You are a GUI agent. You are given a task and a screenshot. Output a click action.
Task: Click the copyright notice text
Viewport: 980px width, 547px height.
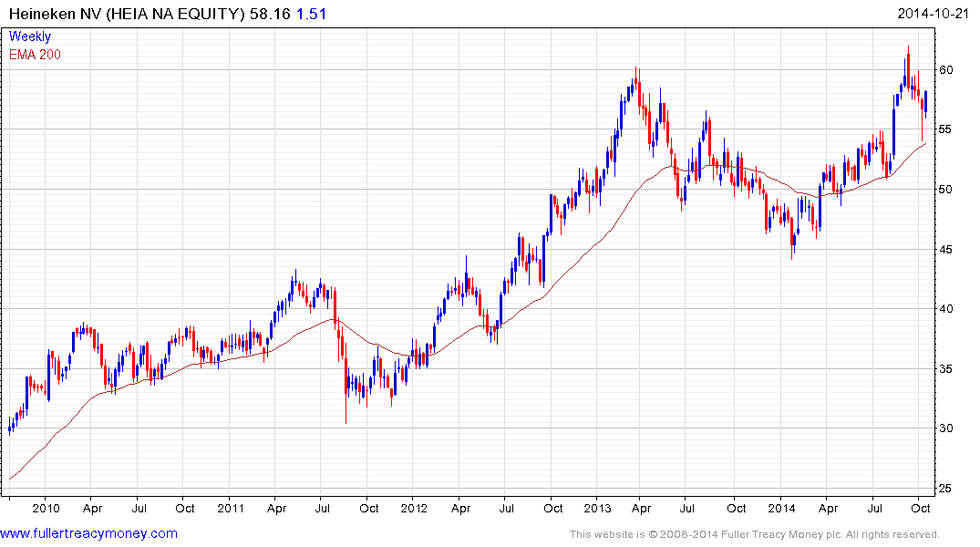755,534
